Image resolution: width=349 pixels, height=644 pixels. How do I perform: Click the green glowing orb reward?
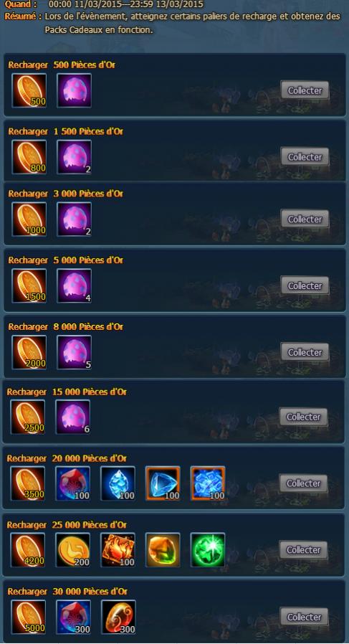[x=208, y=550]
